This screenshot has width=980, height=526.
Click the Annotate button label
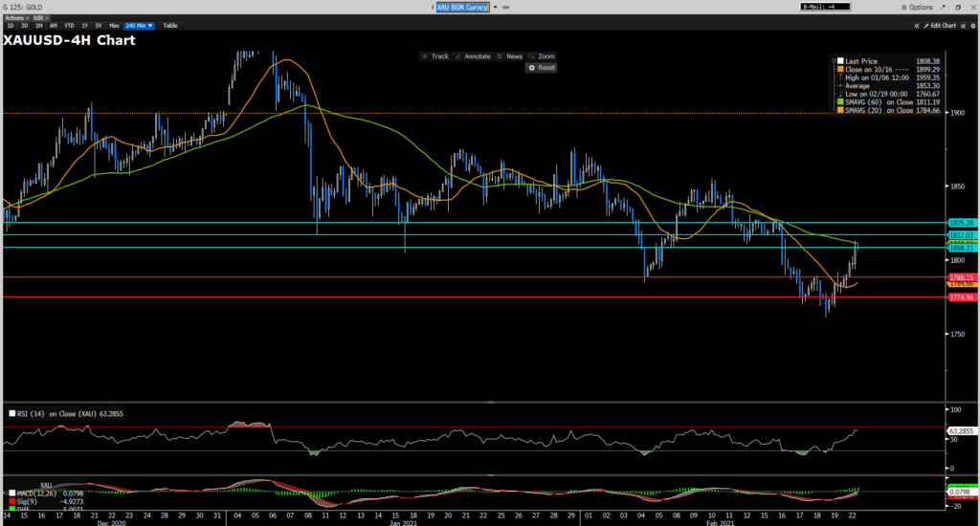478,56
